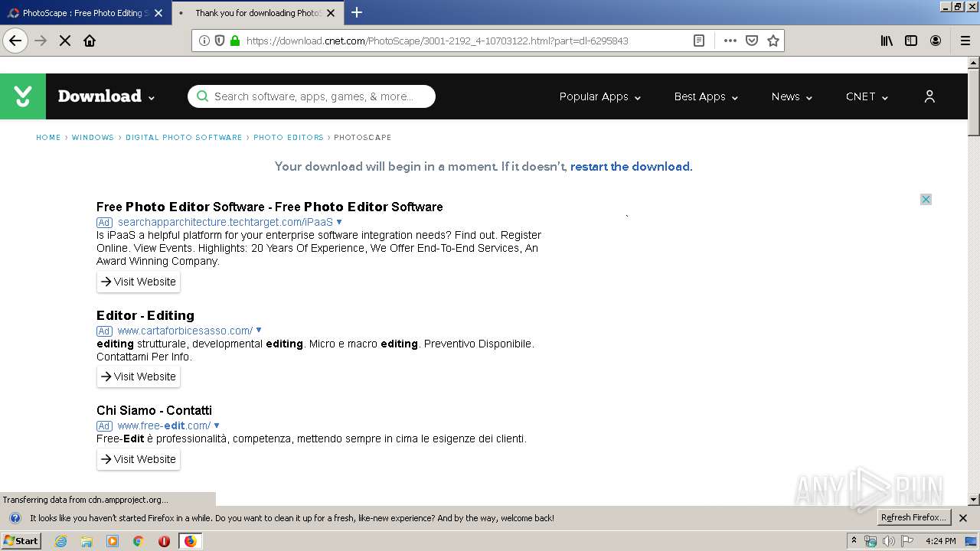Open the page actions three-dot menu
Viewport: 980px width, 551px height.
pos(730,41)
